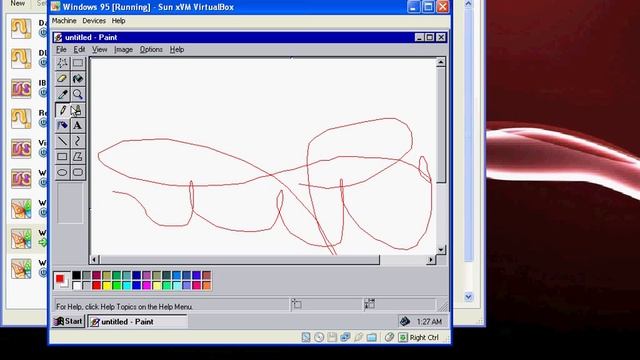This screenshot has height=360, width=640.
Task: Pick the Rectangle shape tool
Action: click(x=62, y=157)
